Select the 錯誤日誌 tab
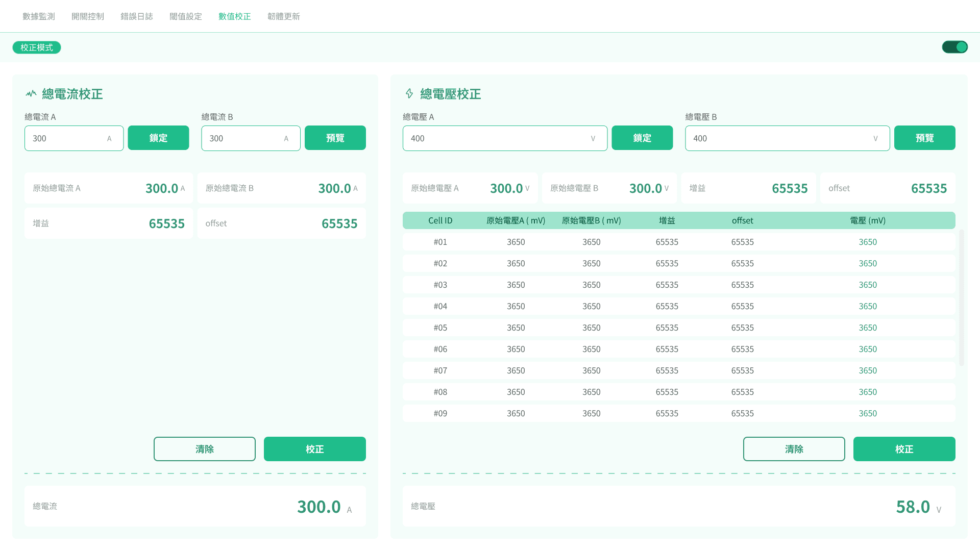Image resolution: width=980 pixels, height=551 pixels. (136, 16)
